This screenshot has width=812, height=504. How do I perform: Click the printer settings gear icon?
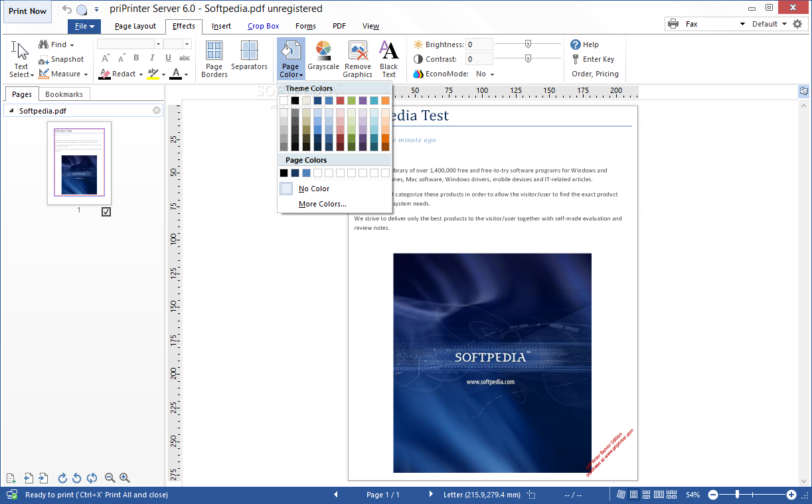[798, 24]
